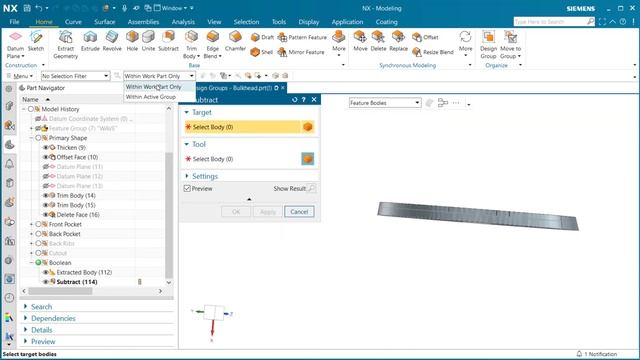Reset the Subtract dialog
The height and width of the screenshot is (360, 640).
tap(295, 100)
